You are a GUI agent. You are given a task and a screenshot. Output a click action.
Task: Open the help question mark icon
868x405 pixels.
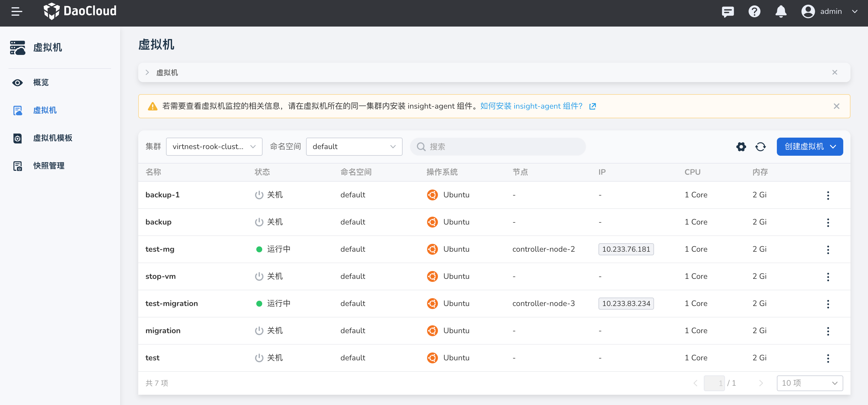pyautogui.click(x=754, y=12)
